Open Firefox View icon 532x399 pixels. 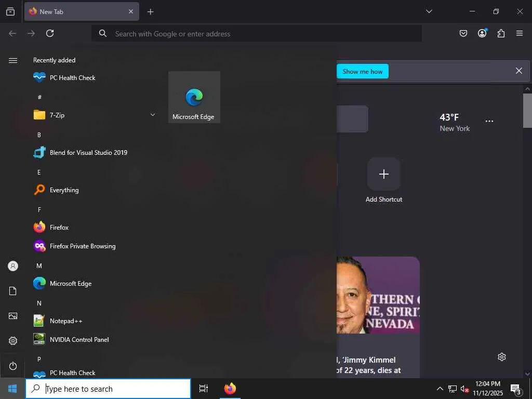click(10, 11)
